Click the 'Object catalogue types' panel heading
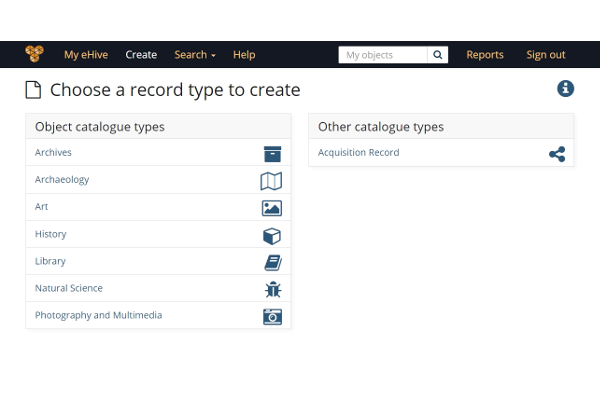Screen dimensions: 600x400 tap(99, 127)
